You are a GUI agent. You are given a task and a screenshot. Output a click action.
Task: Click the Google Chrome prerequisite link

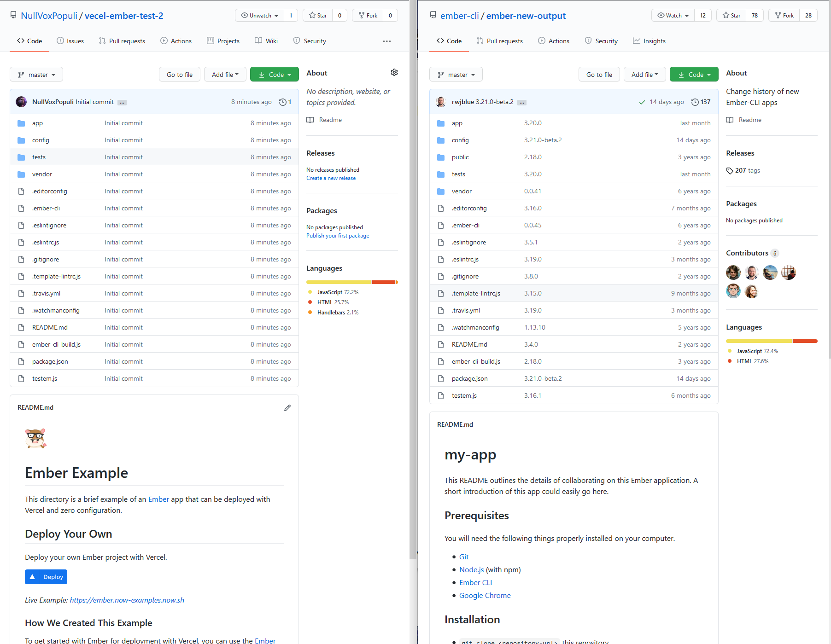pos(485,595)
